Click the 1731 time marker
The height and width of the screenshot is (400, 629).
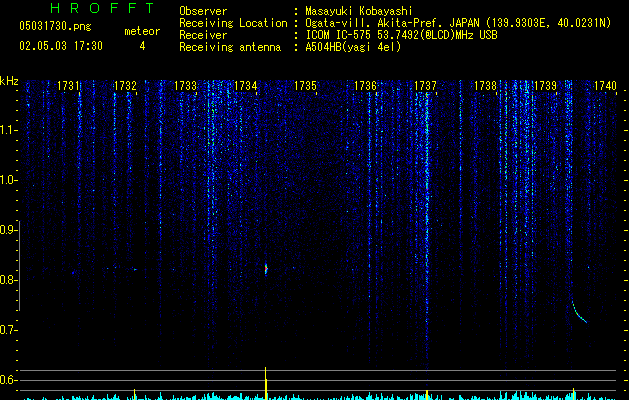pos(68,86)
